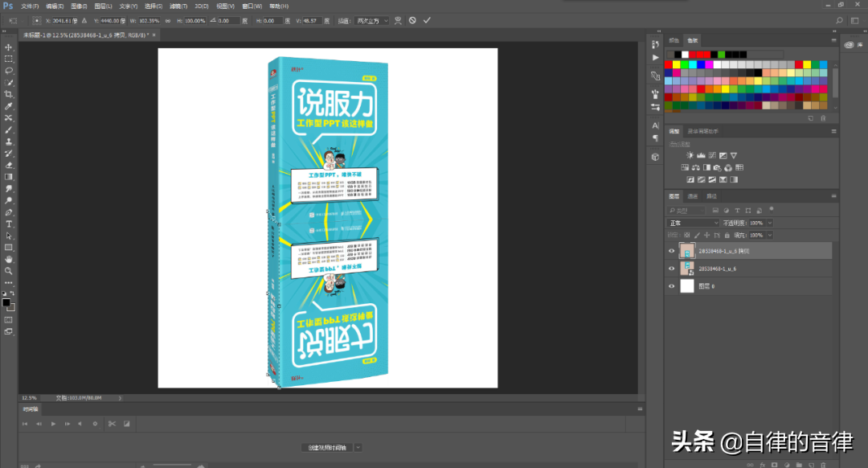Switch to the 通道 channels tab
The image size is (868, 468).
tap(693, 196)
